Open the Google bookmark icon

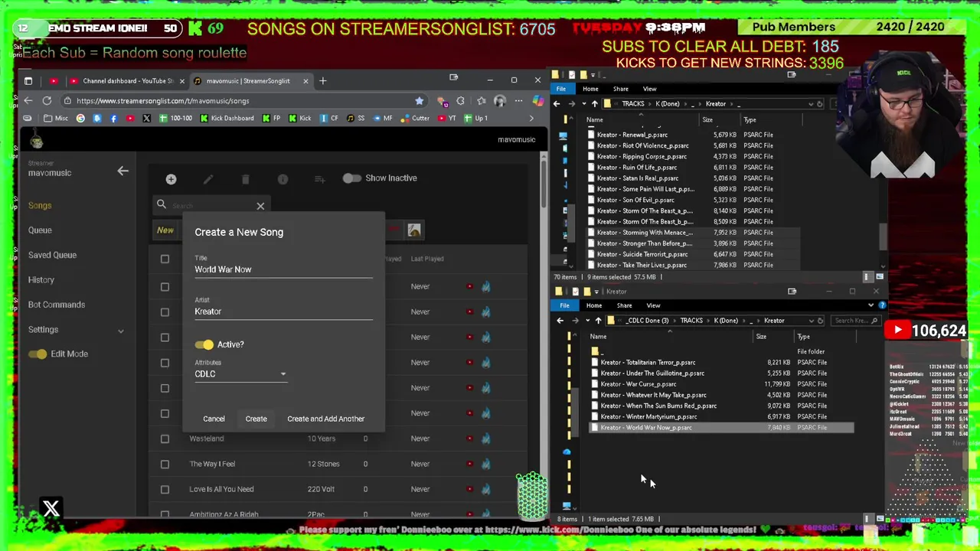coord(80,118)
